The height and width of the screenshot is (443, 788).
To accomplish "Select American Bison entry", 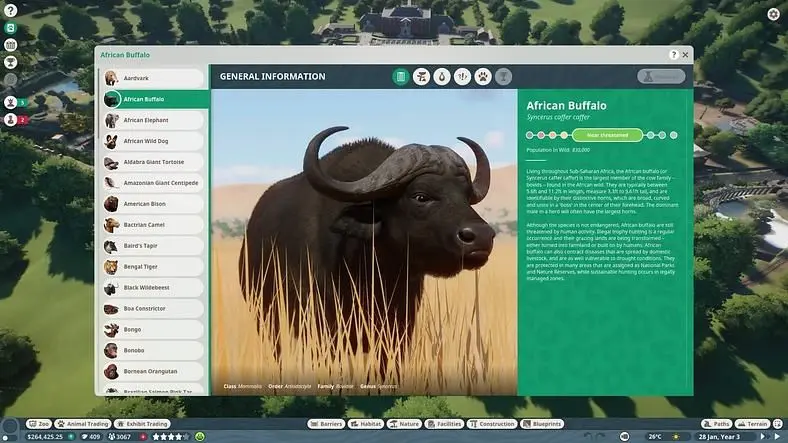I will (x=153, y=204).
